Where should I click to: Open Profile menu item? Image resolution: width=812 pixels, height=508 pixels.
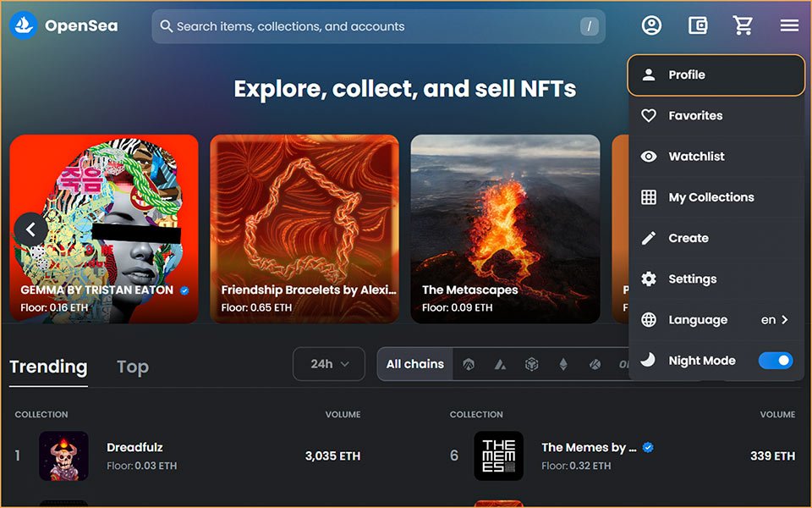[x=716, y=75]
